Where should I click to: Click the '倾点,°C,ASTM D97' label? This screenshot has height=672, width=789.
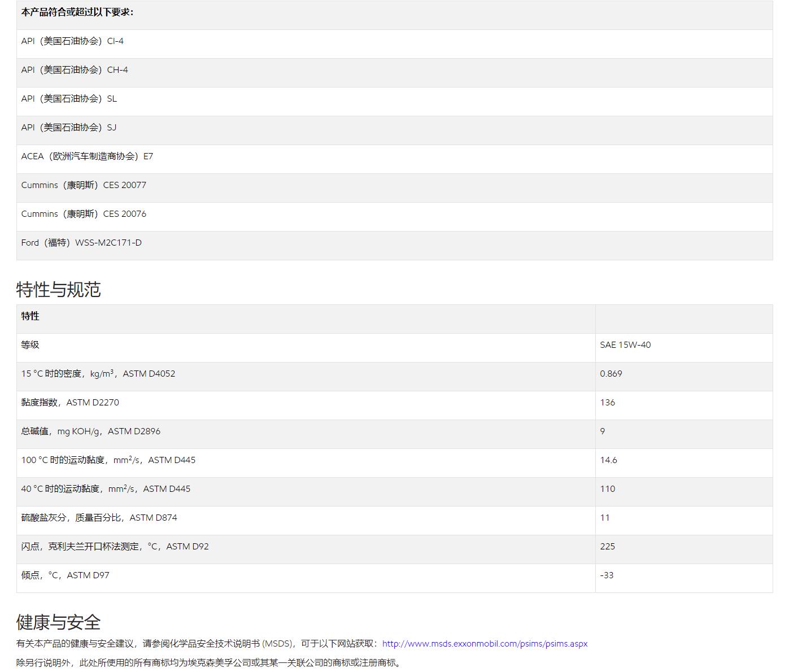tap(66, 575)
